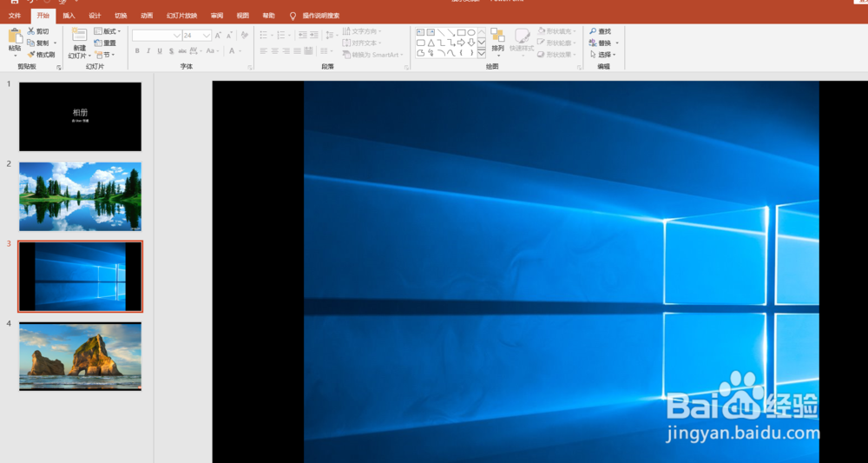
Task: Open the text direction (文字方向) dropdown
Action: 361,31
